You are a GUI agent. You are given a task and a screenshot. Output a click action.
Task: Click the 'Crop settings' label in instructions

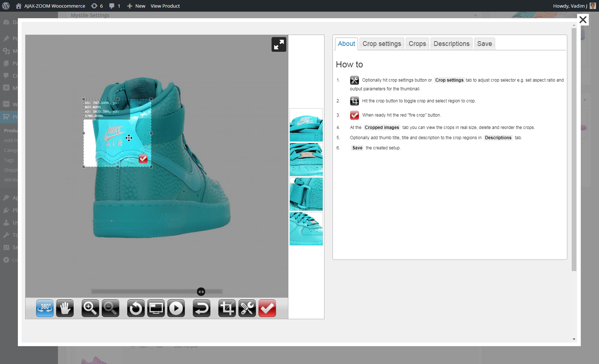point(449,80)
